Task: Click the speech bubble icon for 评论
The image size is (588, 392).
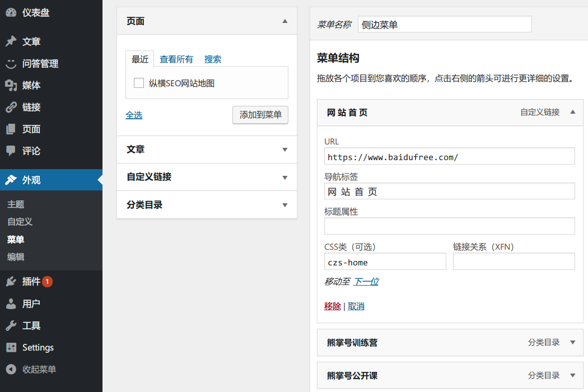Action: click(11, 151)
